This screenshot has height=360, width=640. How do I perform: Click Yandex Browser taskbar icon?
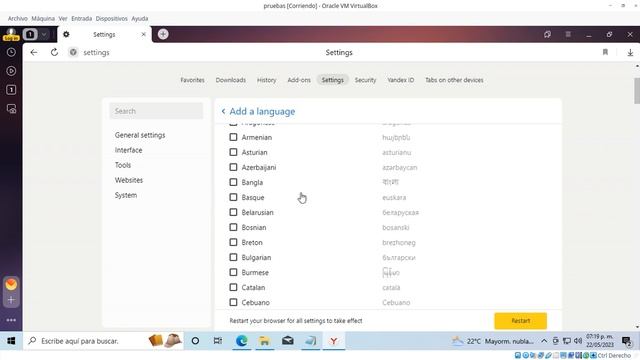tap(334, 341)
